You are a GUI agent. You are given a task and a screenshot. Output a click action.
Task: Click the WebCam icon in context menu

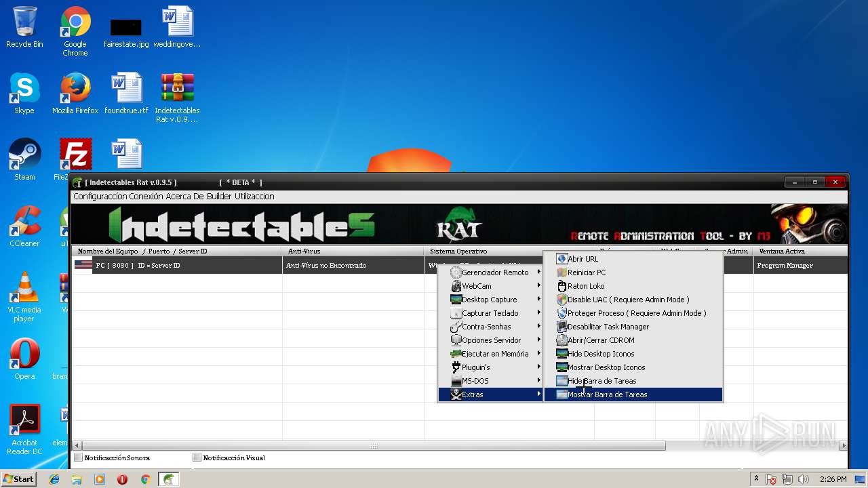456,286
